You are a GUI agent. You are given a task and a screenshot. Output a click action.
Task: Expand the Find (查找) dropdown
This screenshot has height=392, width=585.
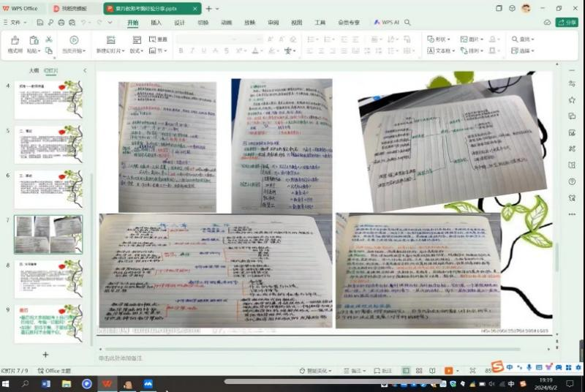524,39
